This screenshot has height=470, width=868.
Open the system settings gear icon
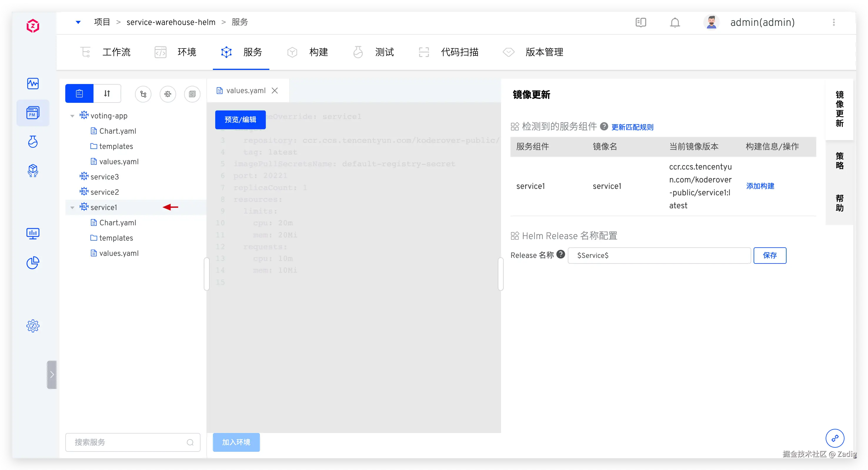click(x=33, y=325)
